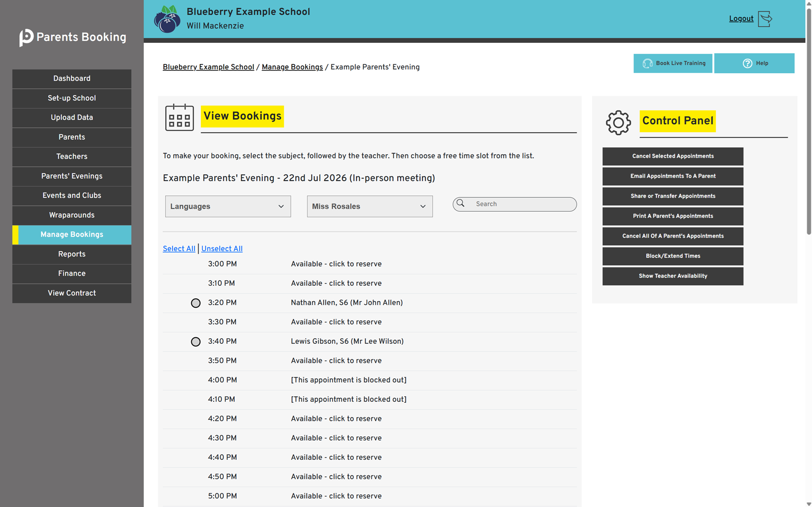This screenshot has width=812, height=507.
Task: Go to Parents' Evenings sidebar item
Action: click(72, 176)
